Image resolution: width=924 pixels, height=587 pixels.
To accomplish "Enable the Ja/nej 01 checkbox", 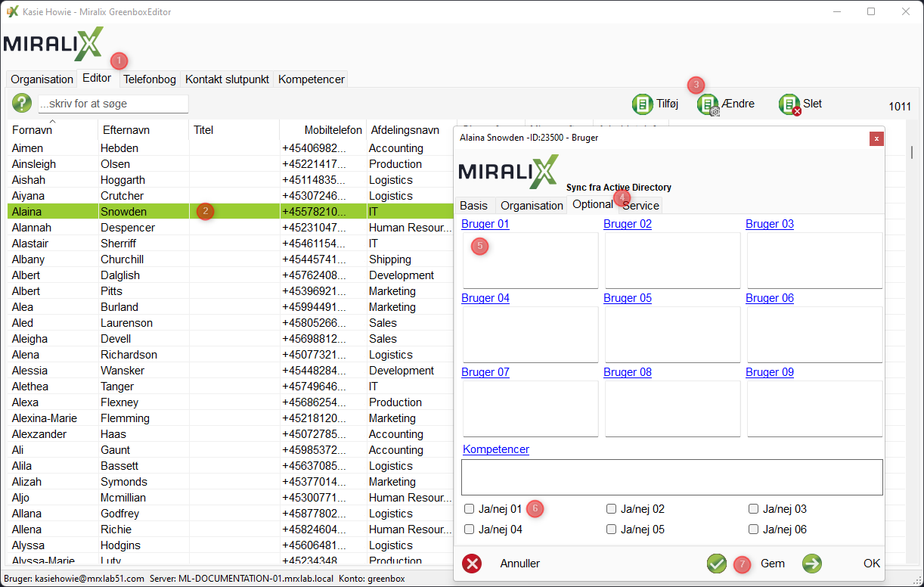I will [470, 509].
